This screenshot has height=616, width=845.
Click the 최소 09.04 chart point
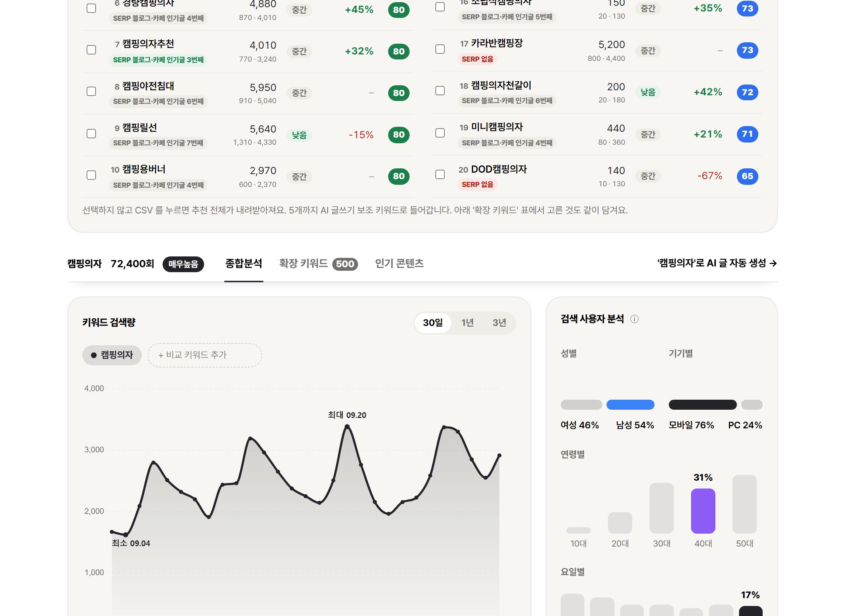point(126,535)
